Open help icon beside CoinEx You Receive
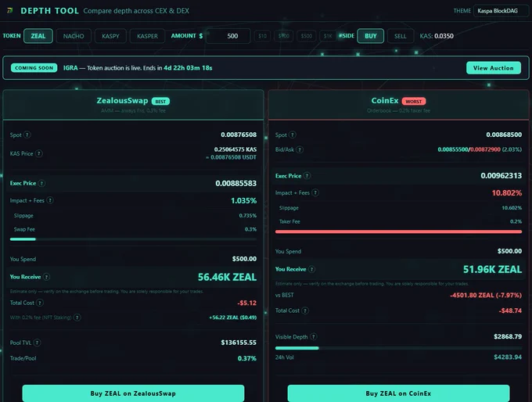The image size is (532, 402). point(312,269)
